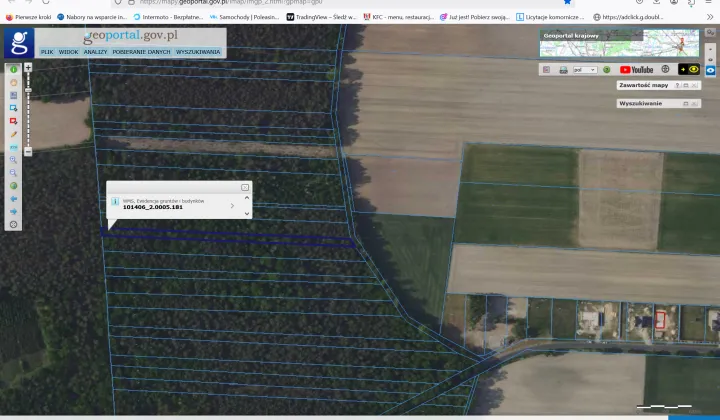Click the green info tool in left toolbar
720x420 pixels.
[14, 69]
